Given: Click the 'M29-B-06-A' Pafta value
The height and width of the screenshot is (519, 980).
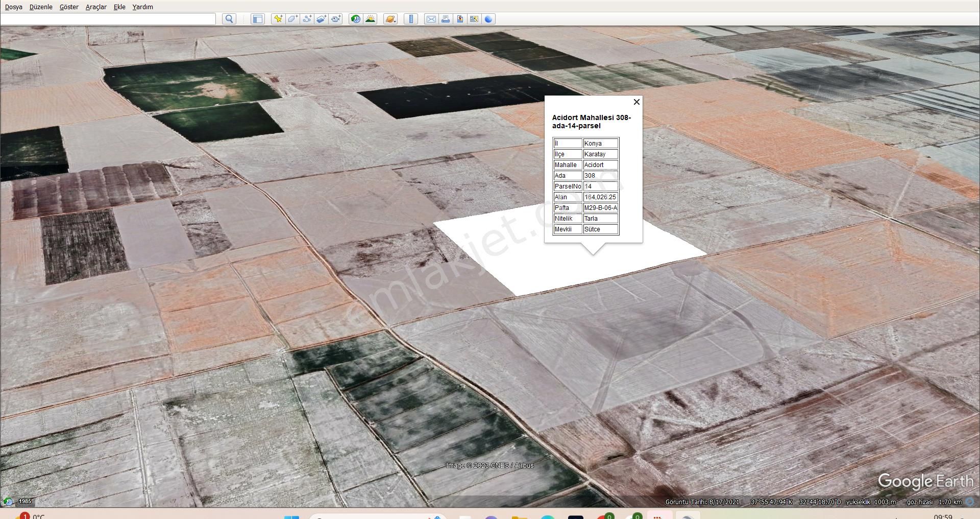Looking at the screenshot, I should pyautogui.click(x=601, y=208).
